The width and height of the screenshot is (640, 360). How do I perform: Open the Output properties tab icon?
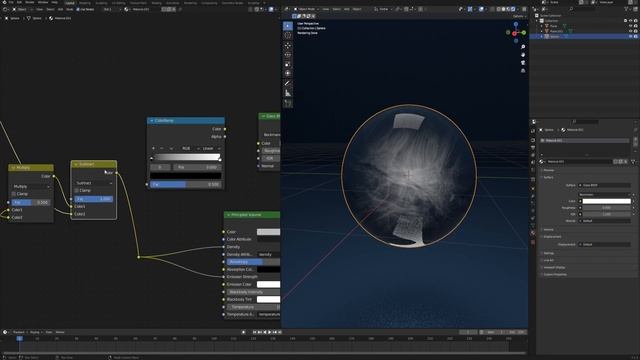(x=533, y=147)
